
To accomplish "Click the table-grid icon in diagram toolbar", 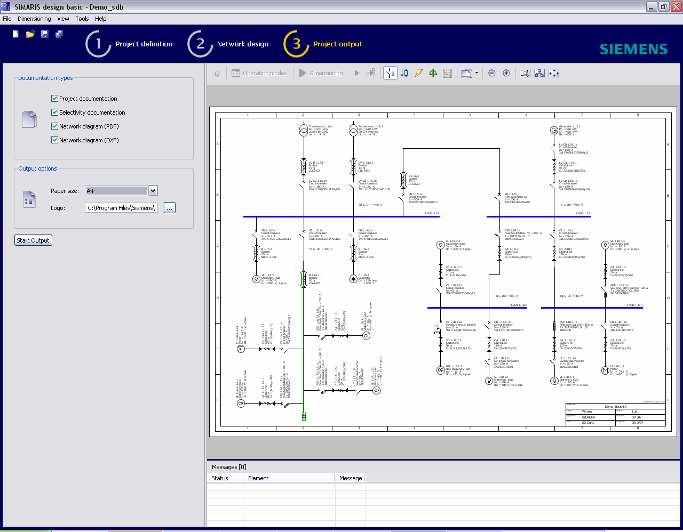I will [236, 73].
